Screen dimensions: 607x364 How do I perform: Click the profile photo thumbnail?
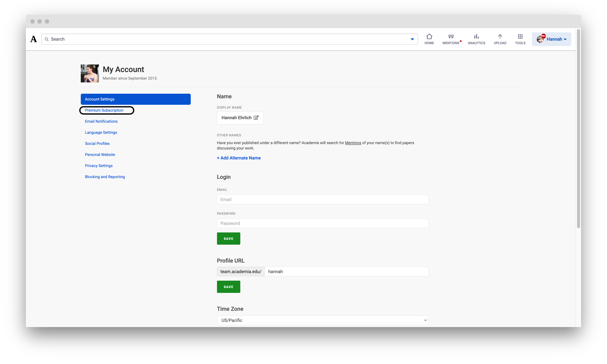click(x=90, y=73)
